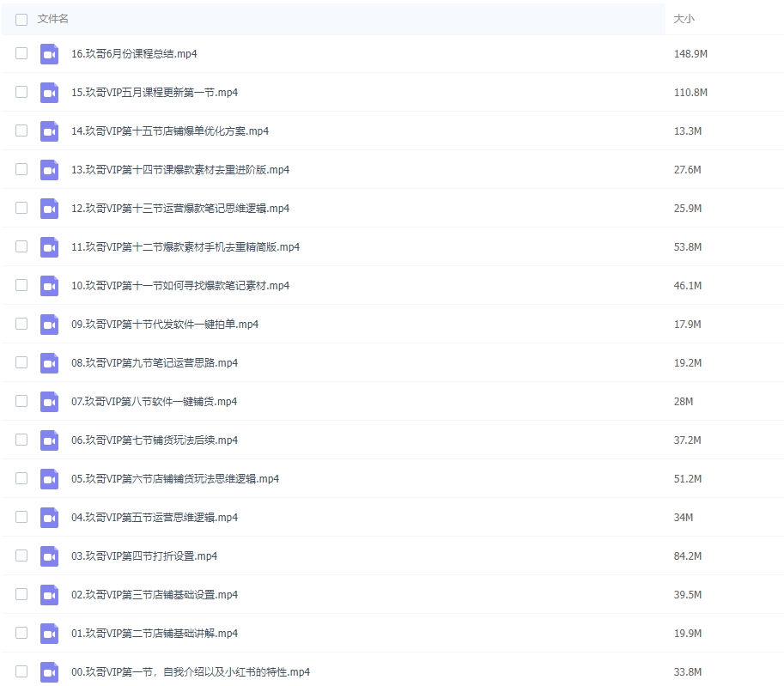Check the box for 02.玖哥VIP第三节店铺基础设置
This screenshot has width=784, height=686.
pos(21,594)
